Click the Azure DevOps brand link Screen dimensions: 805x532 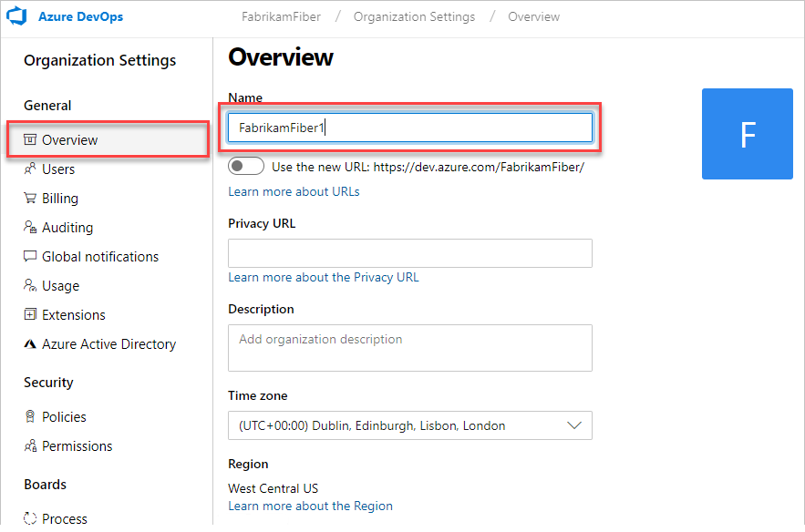pyautogui.click(x=80, y=16)
